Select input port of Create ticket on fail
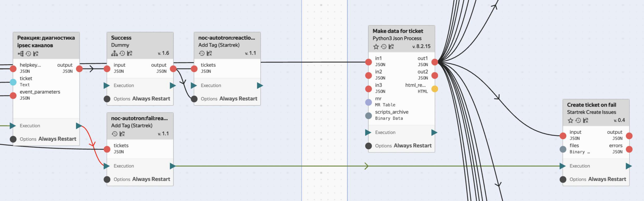This screenshot has height=201, width=644. pyautogui.click(x=563, y=136)
